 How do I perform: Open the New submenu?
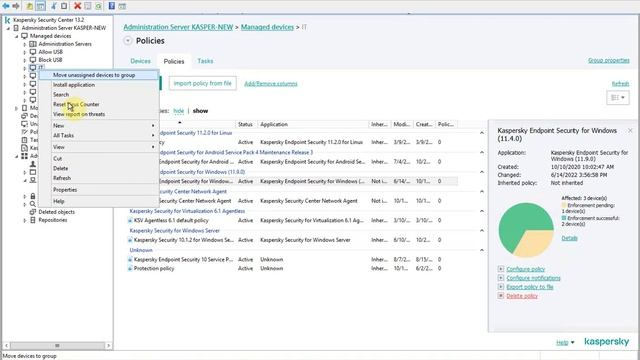point(98,126)
